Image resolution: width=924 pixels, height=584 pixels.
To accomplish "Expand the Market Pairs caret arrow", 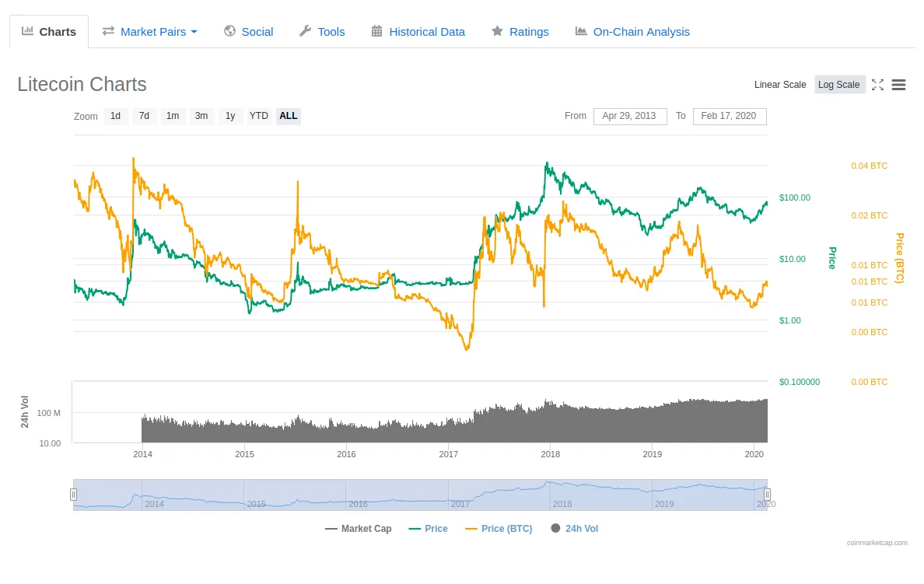I will point(194,33).
